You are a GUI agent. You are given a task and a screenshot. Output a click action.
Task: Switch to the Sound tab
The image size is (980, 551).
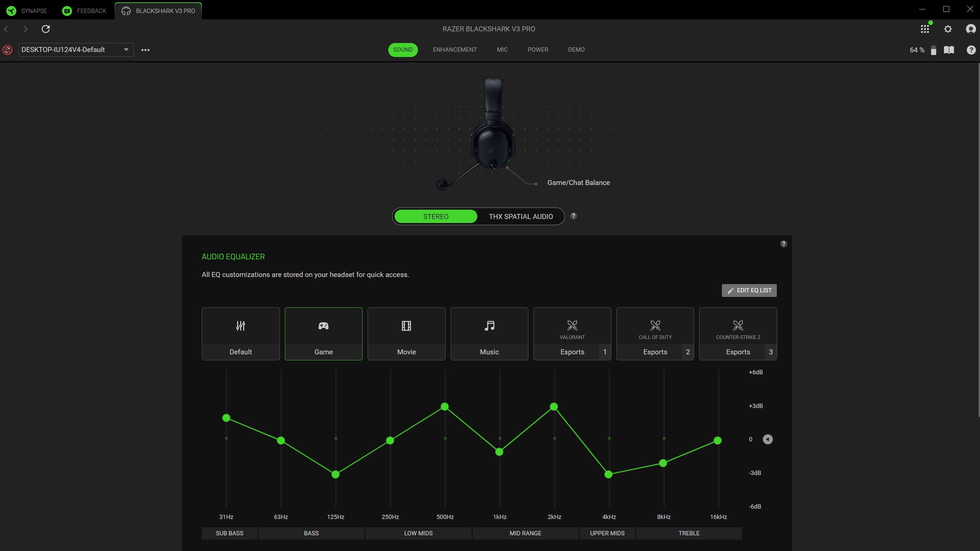(x=403, y=50)
